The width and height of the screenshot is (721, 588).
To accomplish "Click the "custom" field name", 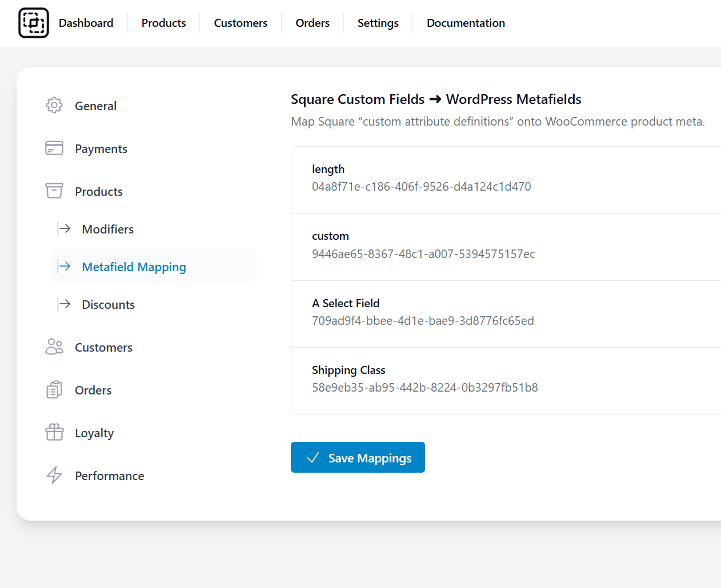I will tap(330, 236).
